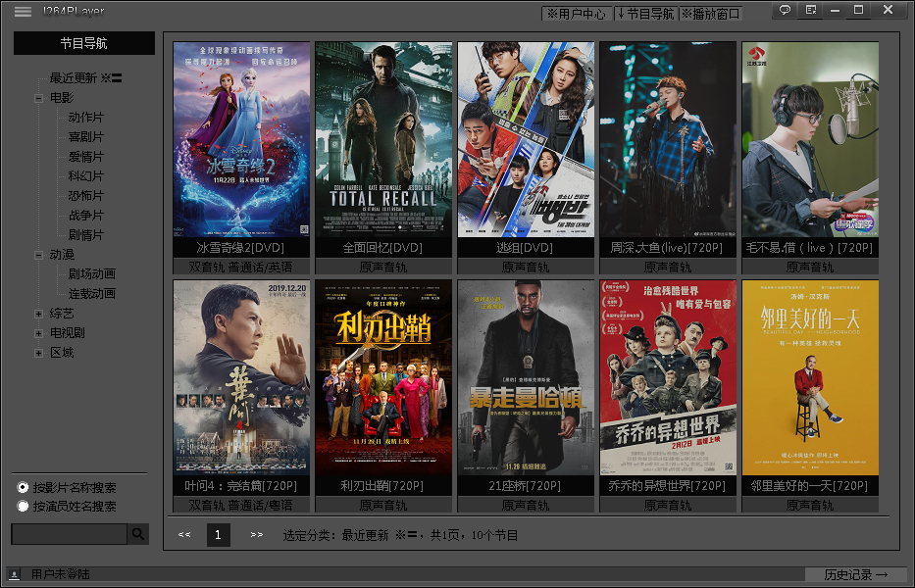Select the 爱情片 category

click(x=85, y=157)
